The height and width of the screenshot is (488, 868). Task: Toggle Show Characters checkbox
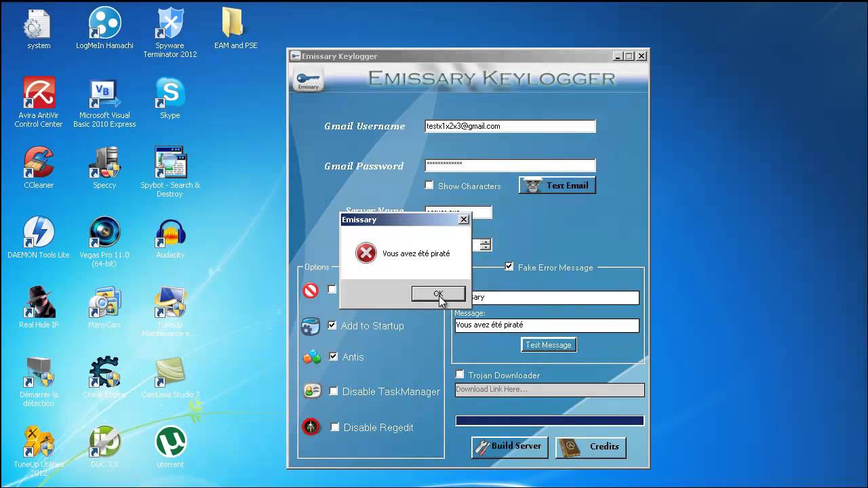coord(429,185)
